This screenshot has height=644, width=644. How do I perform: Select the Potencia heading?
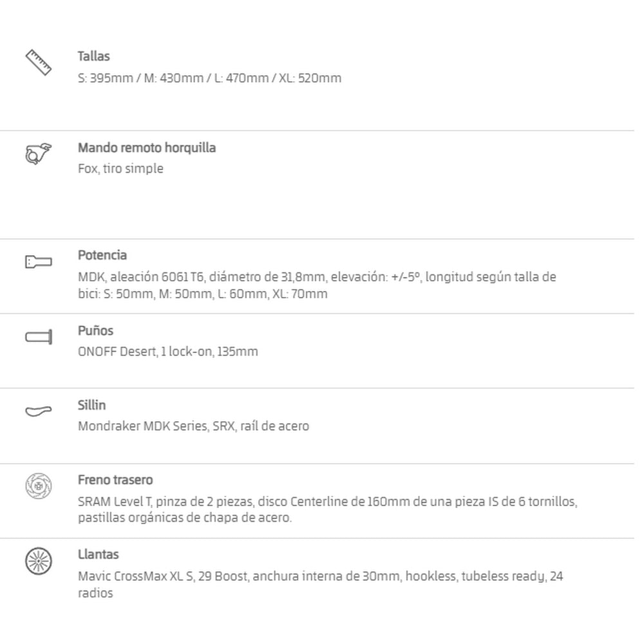pyautogui.click(x=102, y=255)
